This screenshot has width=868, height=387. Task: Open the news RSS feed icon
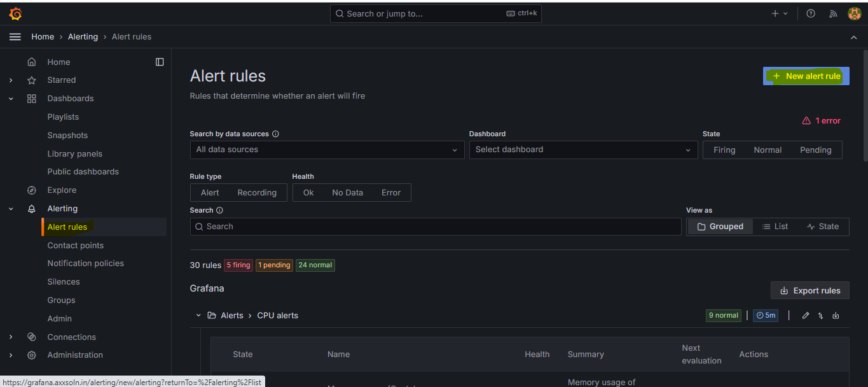point(833,13)
